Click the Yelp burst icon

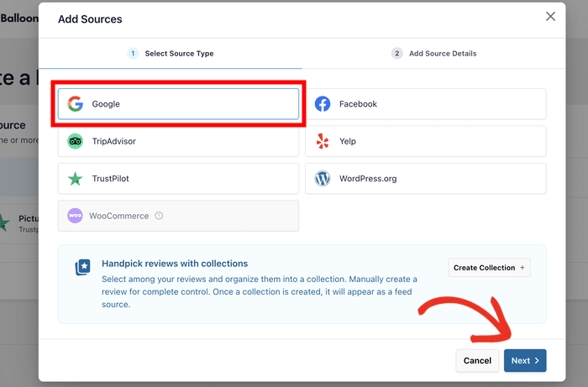323,141
